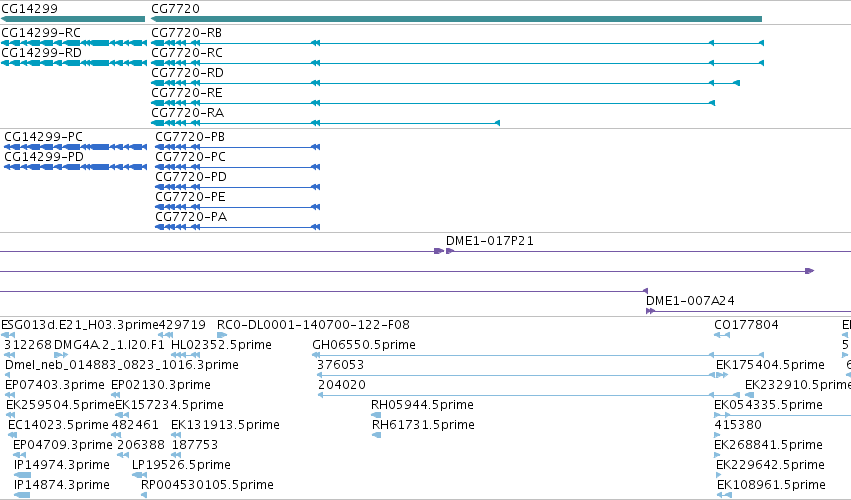Select EST ESG013d.E21_H03.3prime
The height and width of the screenshot is (500, 851).
click(x=80, y=325)
